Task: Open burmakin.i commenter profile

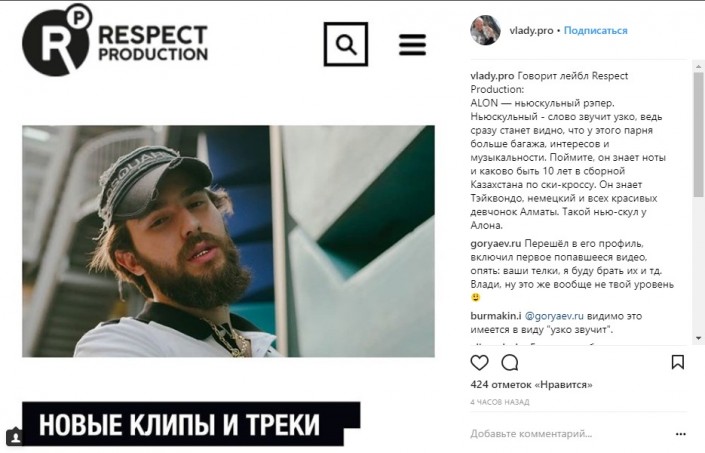Action: (x=495, y=316)
